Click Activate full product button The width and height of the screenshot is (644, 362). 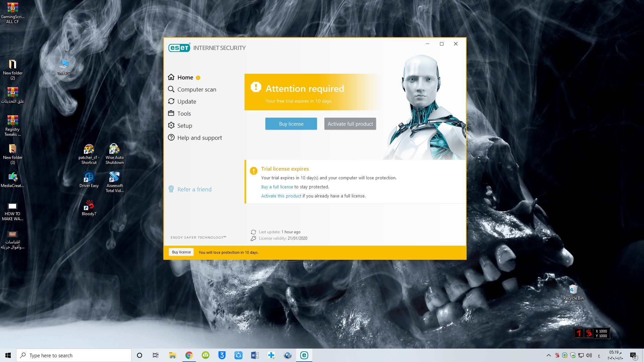[350, 124]
